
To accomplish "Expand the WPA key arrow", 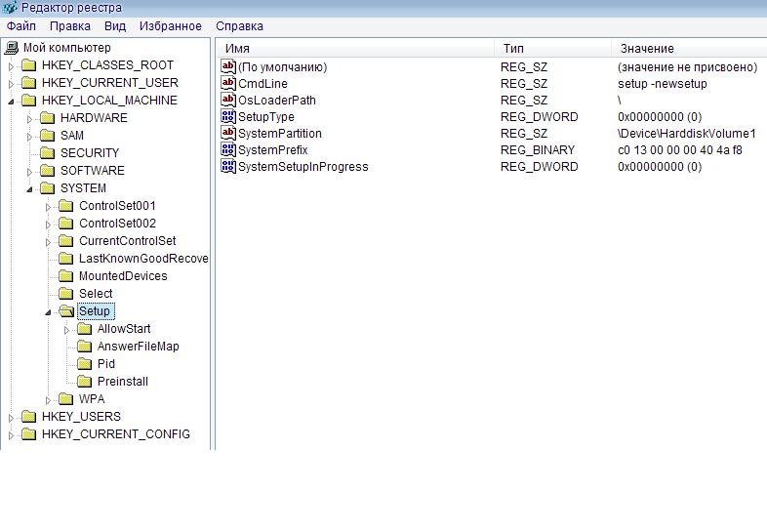I will (x=49, y=400).
